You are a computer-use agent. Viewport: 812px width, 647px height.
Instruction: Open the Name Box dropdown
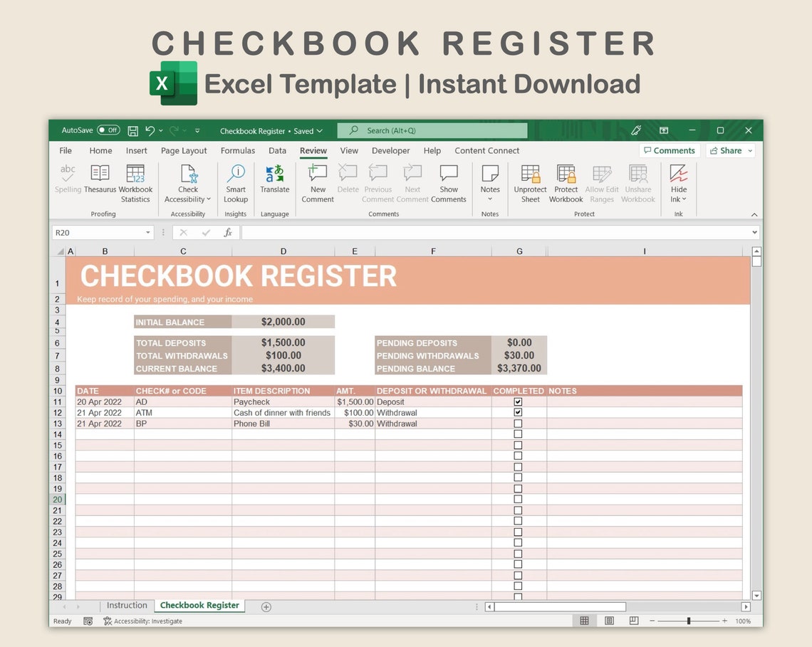[147, 232]
